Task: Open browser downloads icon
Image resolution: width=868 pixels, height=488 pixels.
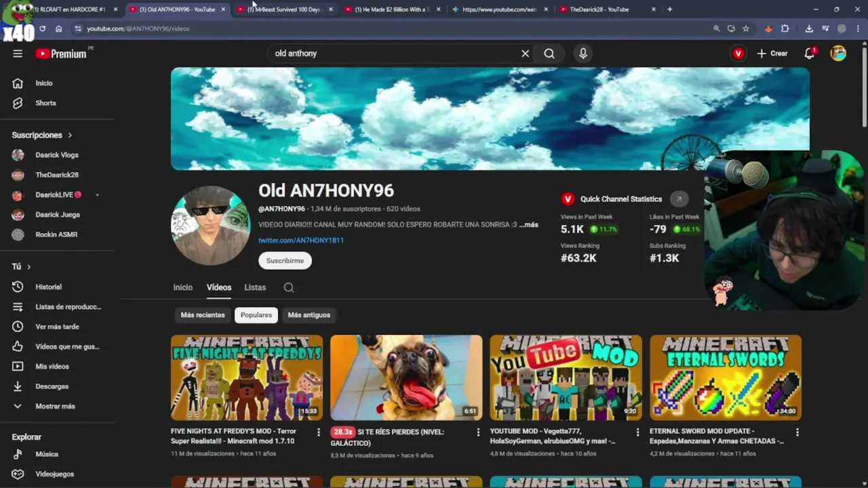Action: click(809, 28)
